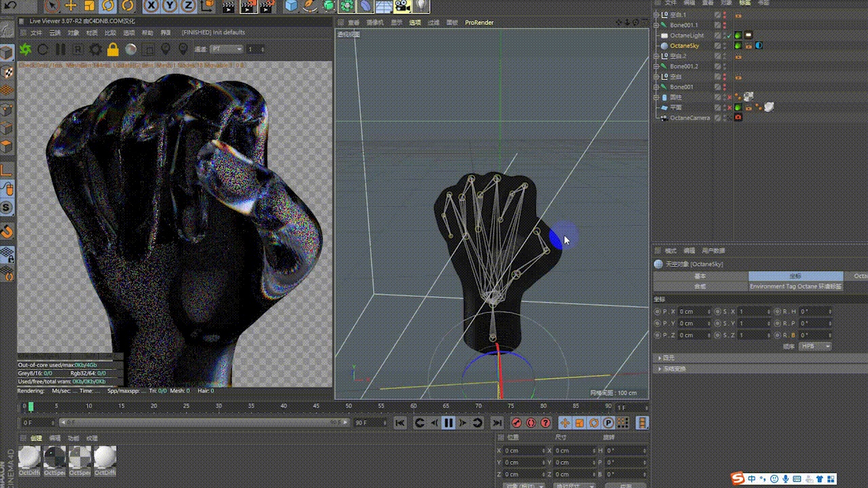Click the R.H rotation input field
This screenshot has height=488, width=868.
click(816, 312)
